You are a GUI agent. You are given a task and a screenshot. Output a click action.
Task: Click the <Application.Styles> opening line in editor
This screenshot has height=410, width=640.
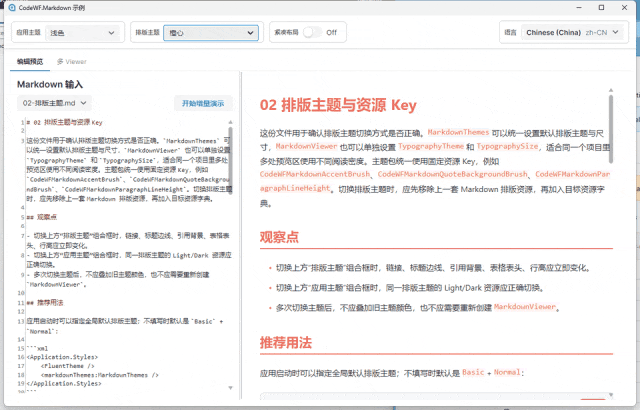tap(62, 357)
